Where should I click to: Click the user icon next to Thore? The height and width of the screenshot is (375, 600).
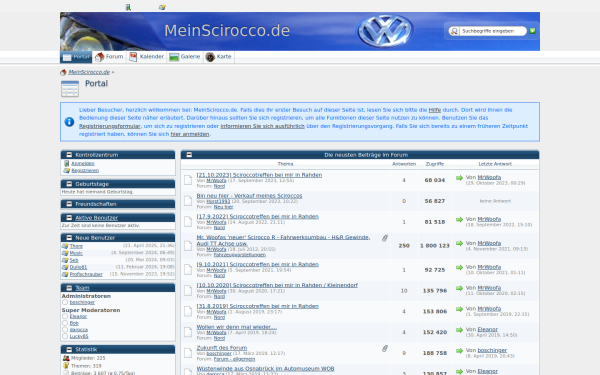pyautogui.click(x=65, y=246)
